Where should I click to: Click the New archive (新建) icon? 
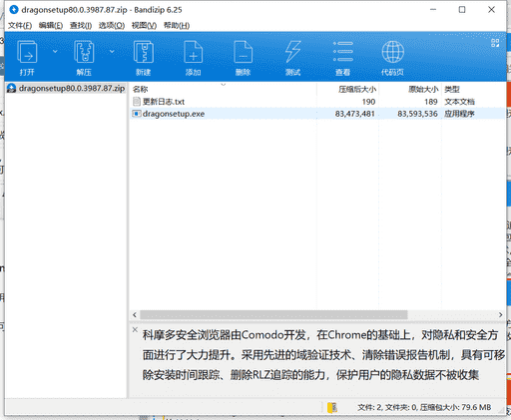(144, 52)
